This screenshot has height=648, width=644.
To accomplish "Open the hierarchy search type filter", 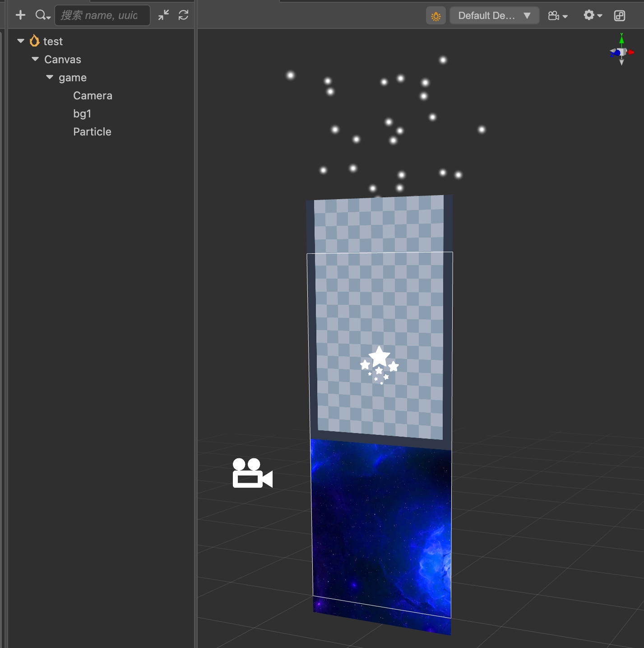I will [x=42, y=15].
